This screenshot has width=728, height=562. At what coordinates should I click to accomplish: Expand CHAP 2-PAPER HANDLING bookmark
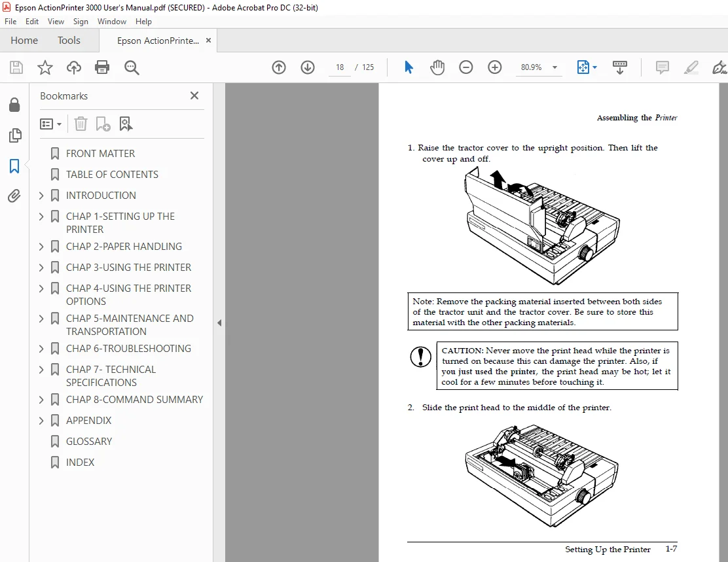click(x=41, y=247)
